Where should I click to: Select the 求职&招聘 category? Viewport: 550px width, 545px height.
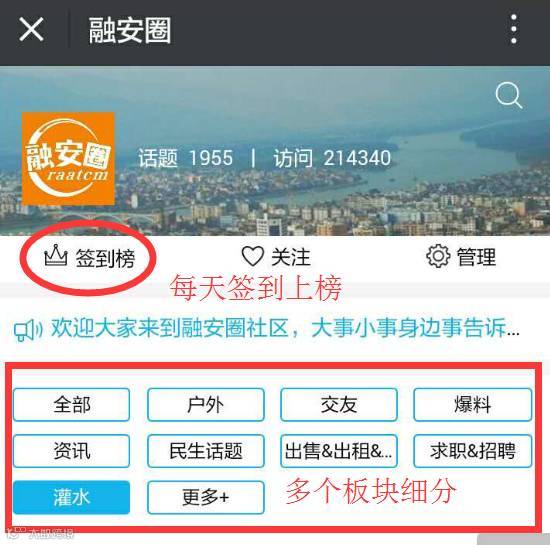pyautogui.click(x=472, y=451)
